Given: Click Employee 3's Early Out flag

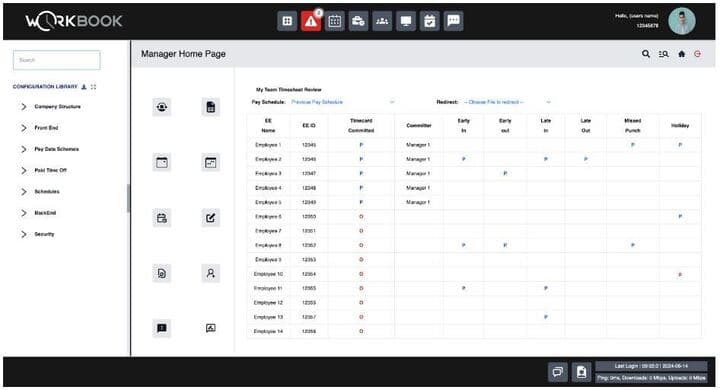Looking at the screenshot, I should click(505, 173).
